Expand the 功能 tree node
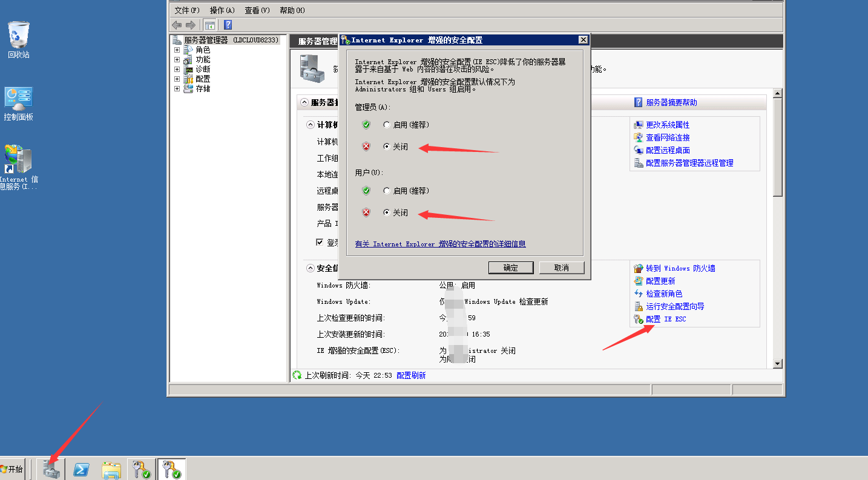Viewport: 868px width, 480px height. [177, 59]
